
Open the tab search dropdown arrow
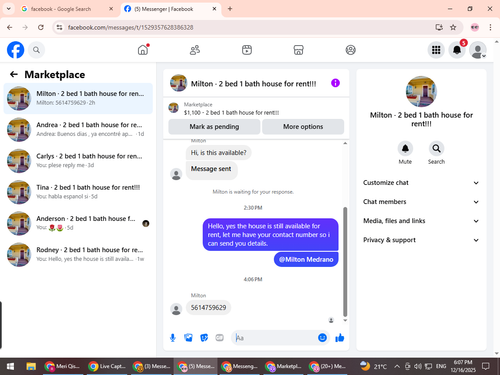[x=9, y=9]
